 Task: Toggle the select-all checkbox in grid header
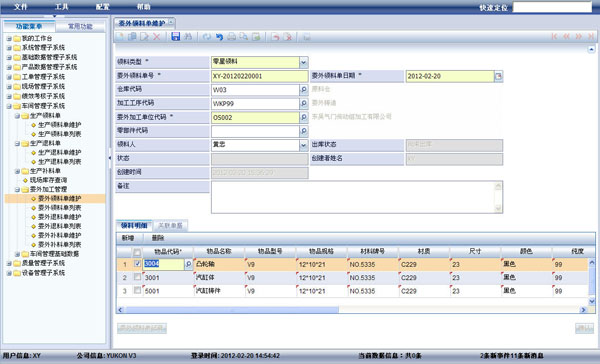pos(137,252)
